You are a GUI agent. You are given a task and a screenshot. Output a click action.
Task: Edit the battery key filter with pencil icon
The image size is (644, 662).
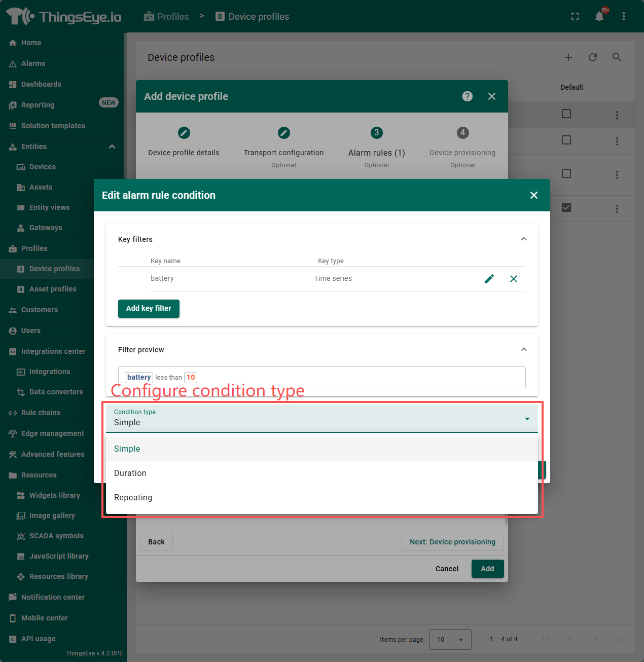[489, 279]
